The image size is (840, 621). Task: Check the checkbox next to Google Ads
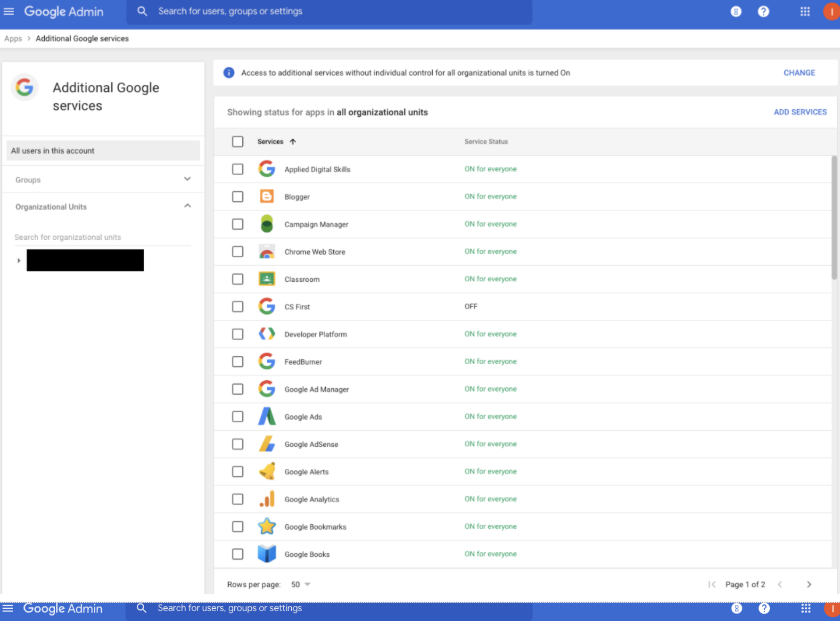tap(238, 417)
